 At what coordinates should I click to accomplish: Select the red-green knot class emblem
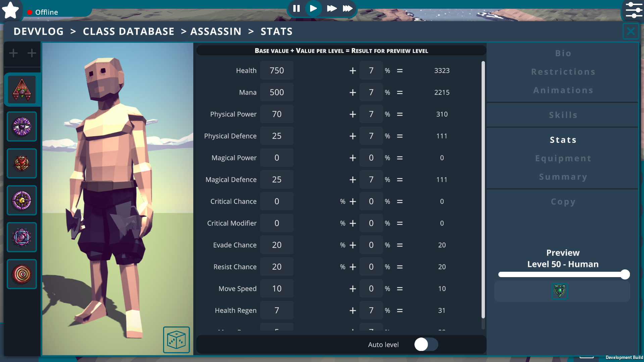[x=22, y=163]
